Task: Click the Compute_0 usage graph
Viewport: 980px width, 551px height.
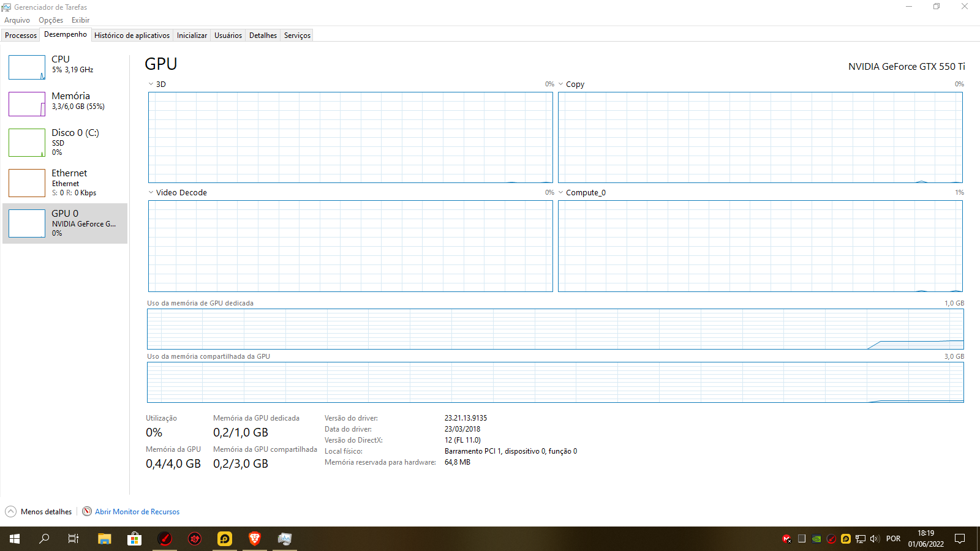Action: [760, 246]
